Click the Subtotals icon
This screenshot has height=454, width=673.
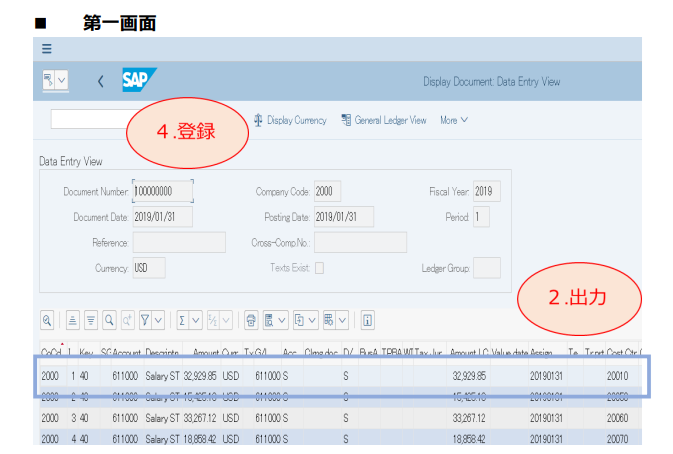pos(213,320)
